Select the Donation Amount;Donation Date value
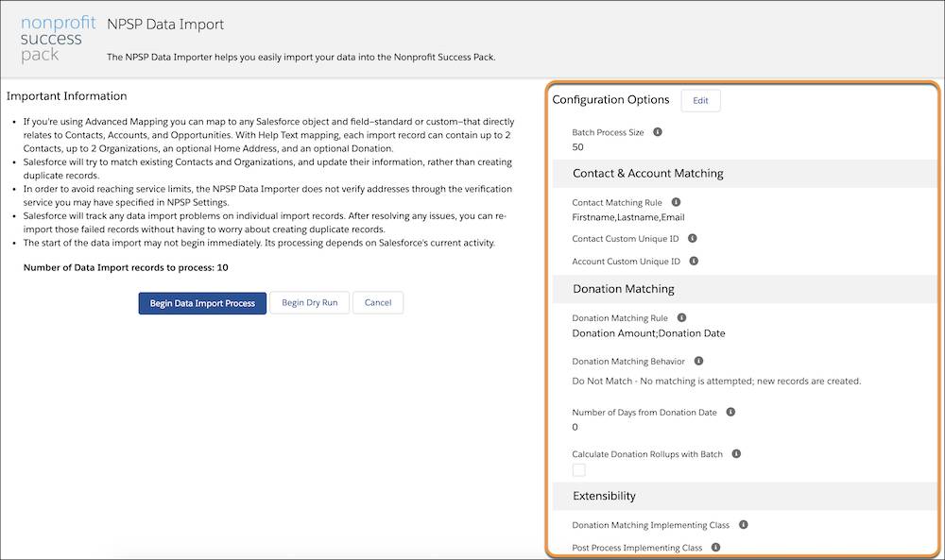 (x=648, y=333)
